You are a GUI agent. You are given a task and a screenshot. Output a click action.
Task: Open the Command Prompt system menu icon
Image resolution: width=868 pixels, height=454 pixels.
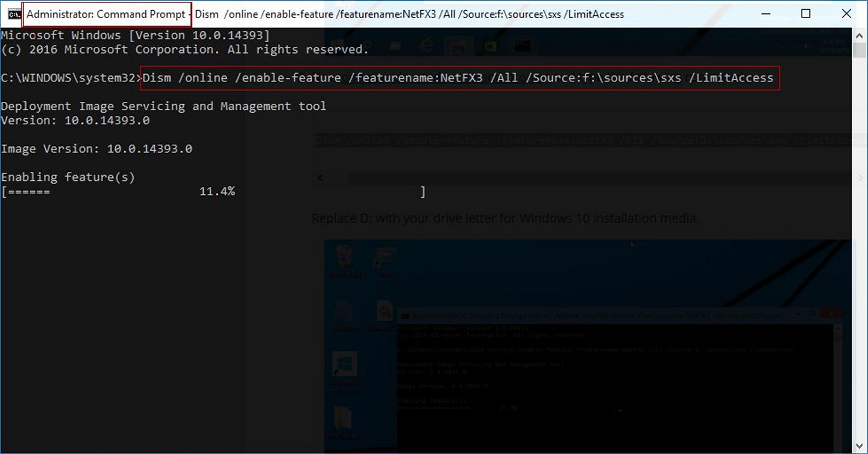tap(14, 14)
